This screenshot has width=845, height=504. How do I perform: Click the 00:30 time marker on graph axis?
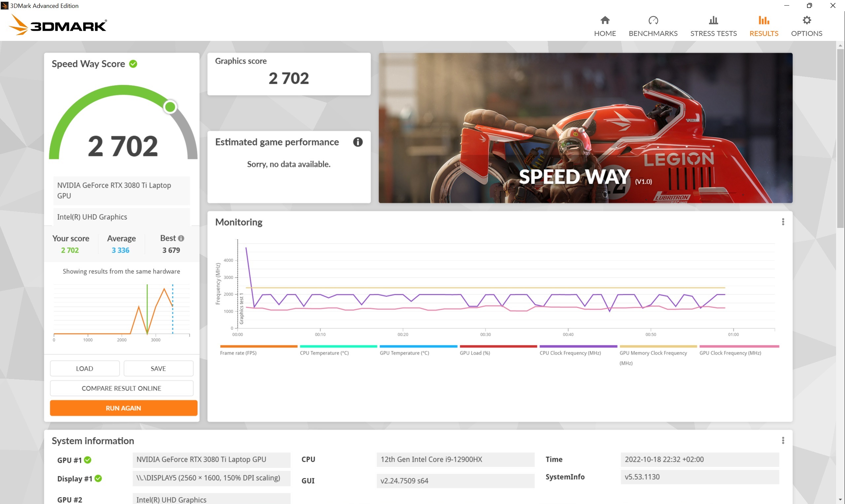coord(485,334)
